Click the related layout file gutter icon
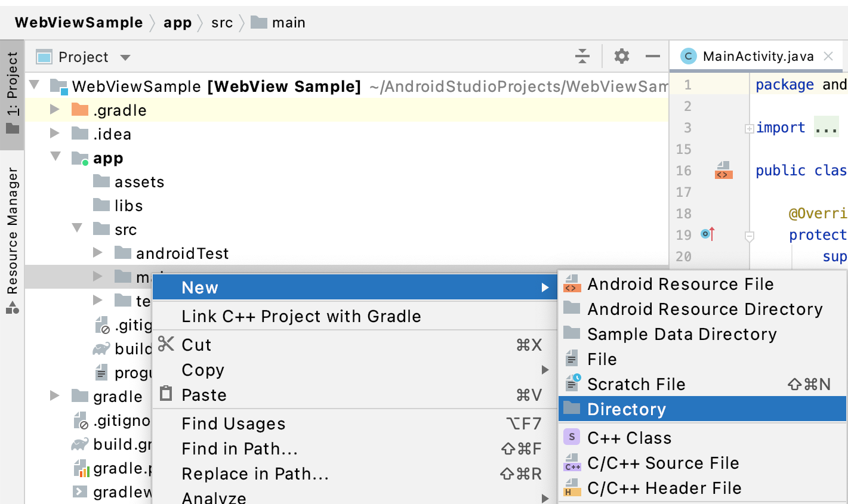This screenshot has height=504, width=848. 723,171
